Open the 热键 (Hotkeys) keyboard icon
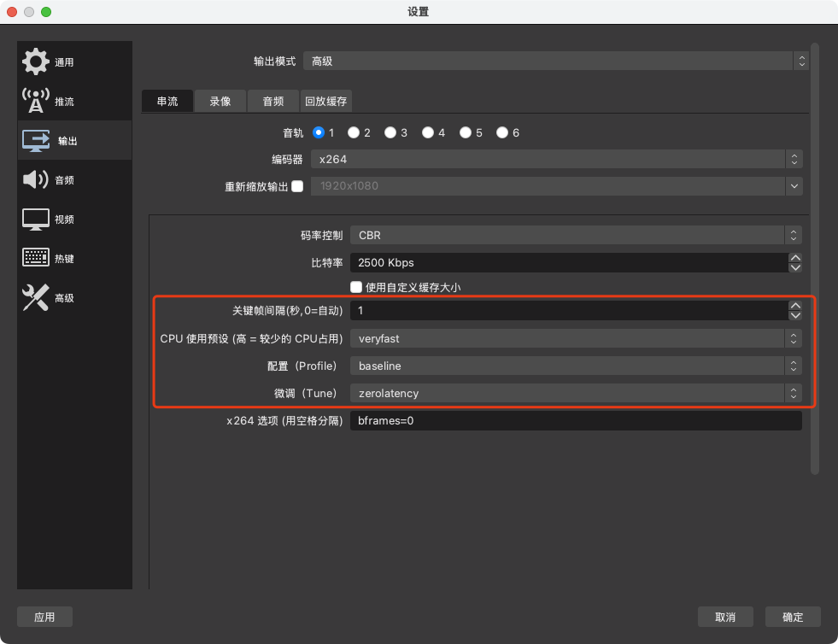This screenshot has height=644, width=838. (36, 258)
